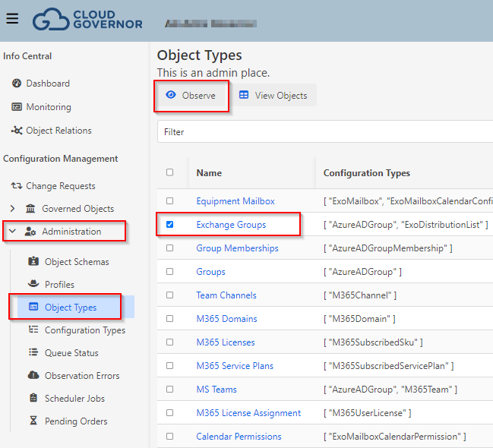Screen dimensions: 493x448
Task: Expand the Governed Objects tree node
Action: tap(12, 209)
